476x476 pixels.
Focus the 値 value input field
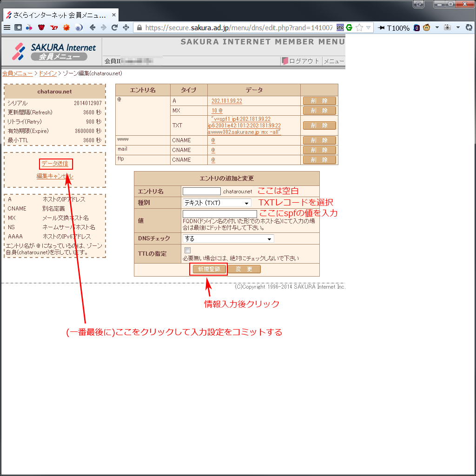point(220,214)
